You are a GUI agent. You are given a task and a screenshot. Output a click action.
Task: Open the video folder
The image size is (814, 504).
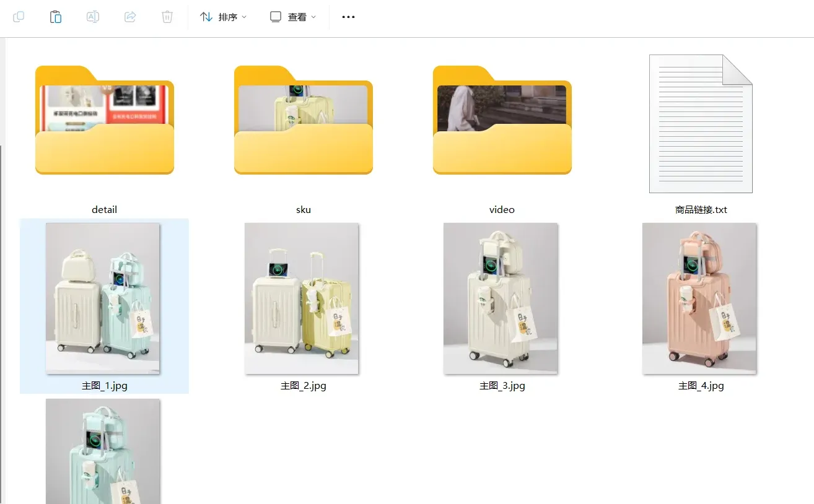pos(502,124)
